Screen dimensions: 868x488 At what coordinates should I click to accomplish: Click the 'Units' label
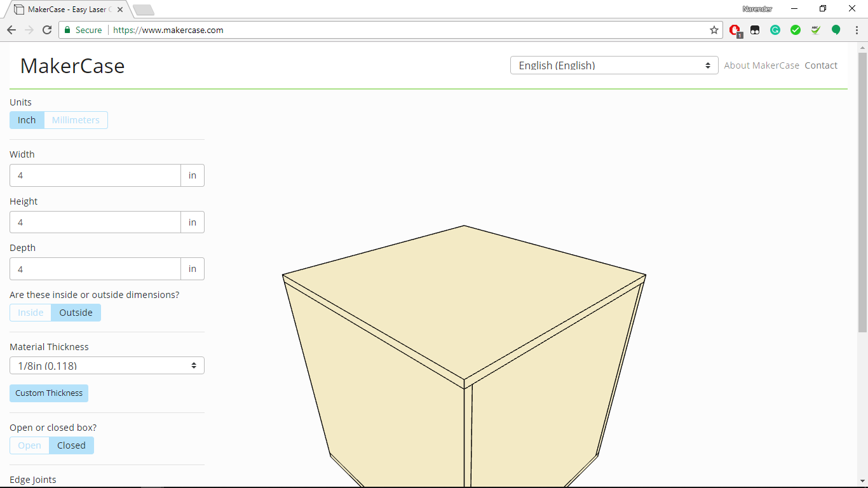20,102
